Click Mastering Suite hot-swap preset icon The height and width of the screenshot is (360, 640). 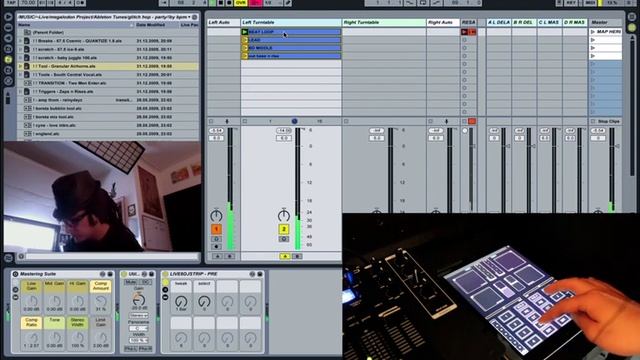coord(102,274)
